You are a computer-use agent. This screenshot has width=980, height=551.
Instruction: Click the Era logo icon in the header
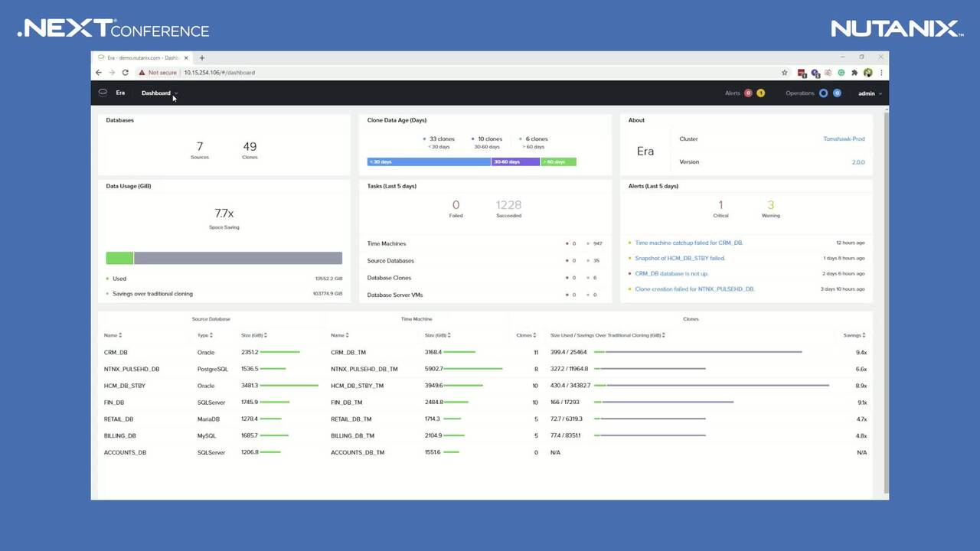coord(103,93)
